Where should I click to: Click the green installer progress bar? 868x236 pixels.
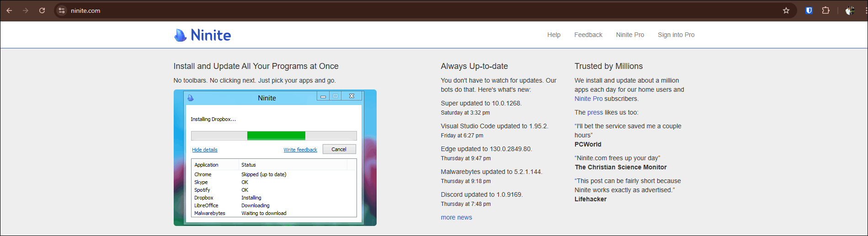[276, 136]
